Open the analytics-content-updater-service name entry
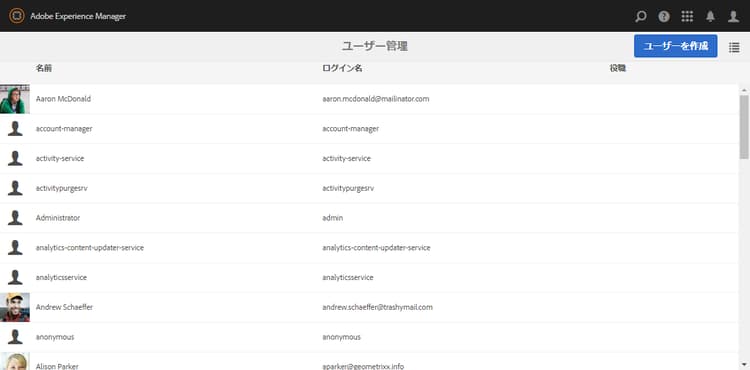Image resolution: width=750 pixels, height=370 pixels. coord(90,248)
